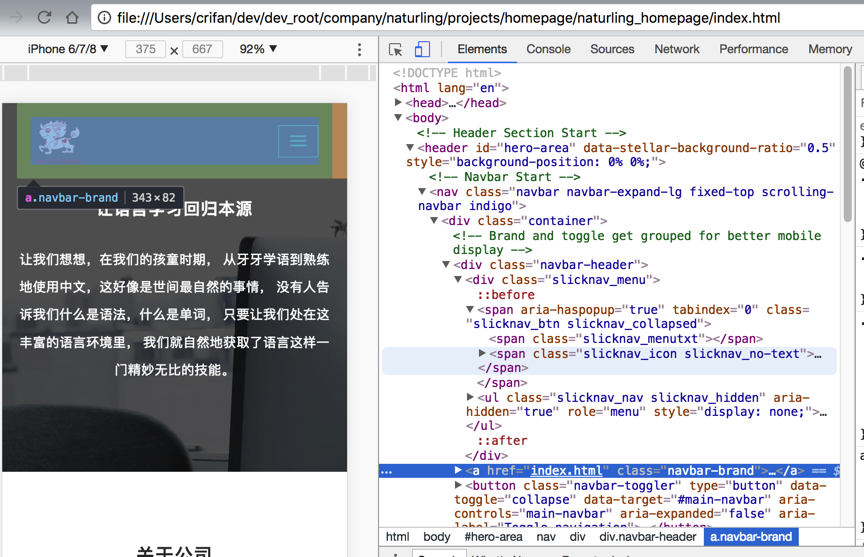Open device toolbar three-dot options menu
Viewport: 864px width, 557px height.
[x=359, y=50]
